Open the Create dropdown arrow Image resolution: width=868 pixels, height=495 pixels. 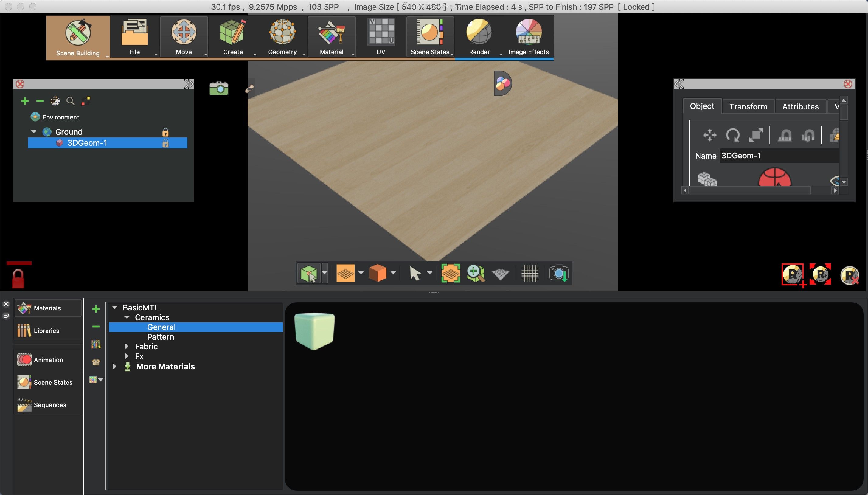pyautogui.click(x=255, y=54)
